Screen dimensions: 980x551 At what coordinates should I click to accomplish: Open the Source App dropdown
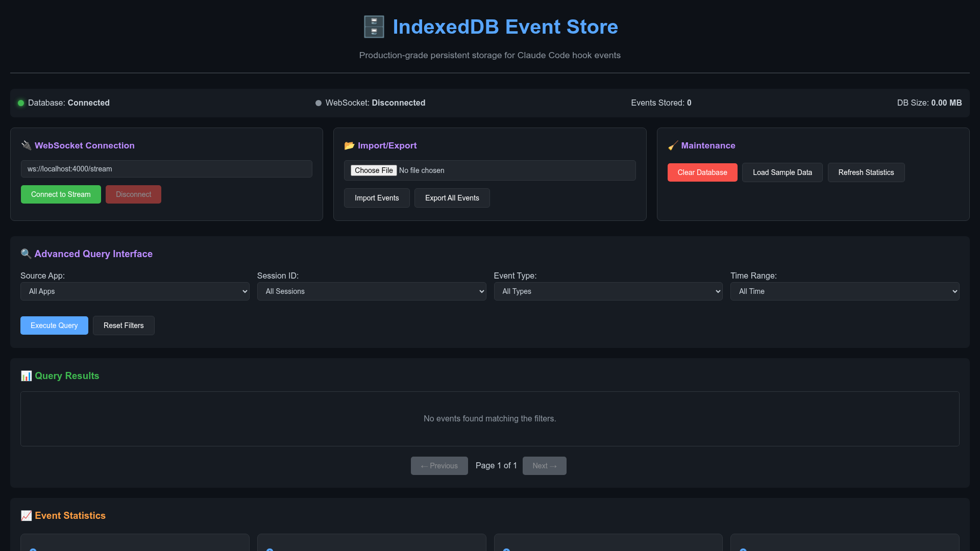(135, 291)
